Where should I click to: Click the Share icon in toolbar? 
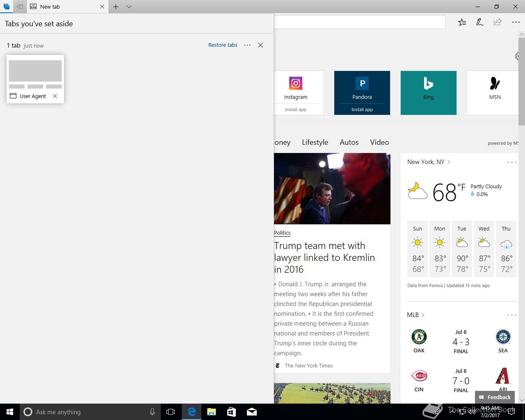tap(498, 22)
